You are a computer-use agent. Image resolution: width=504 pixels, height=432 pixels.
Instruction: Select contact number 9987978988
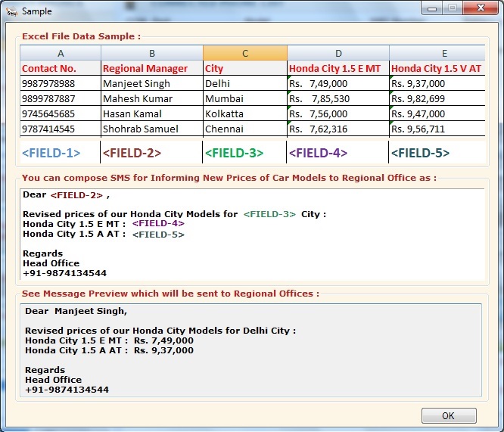pos(61,83)
